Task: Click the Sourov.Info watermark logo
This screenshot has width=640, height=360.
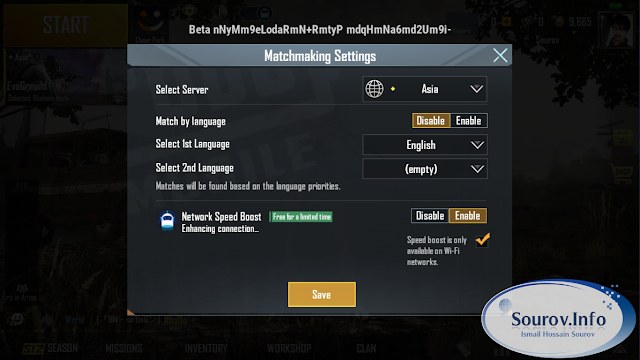Action: [558, 318]
